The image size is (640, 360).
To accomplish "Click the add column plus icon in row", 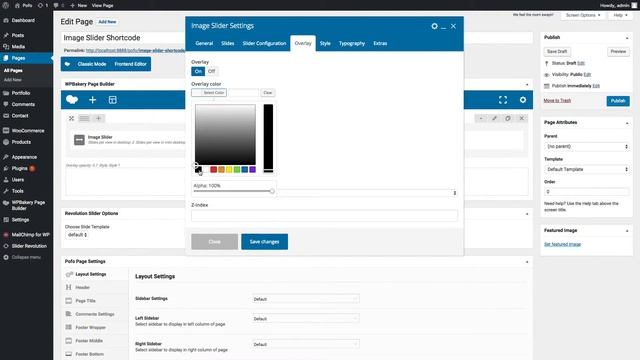I will pos(98,118).
